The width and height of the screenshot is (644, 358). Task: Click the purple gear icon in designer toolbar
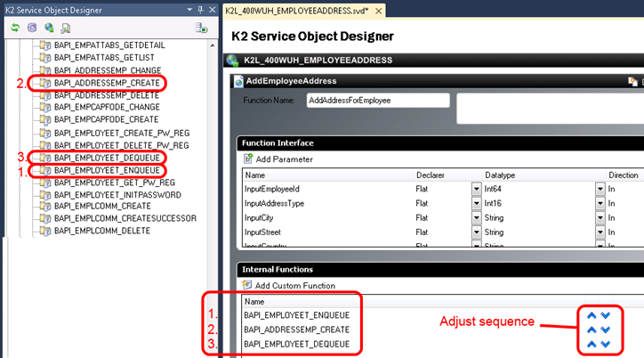pos(32,28)
